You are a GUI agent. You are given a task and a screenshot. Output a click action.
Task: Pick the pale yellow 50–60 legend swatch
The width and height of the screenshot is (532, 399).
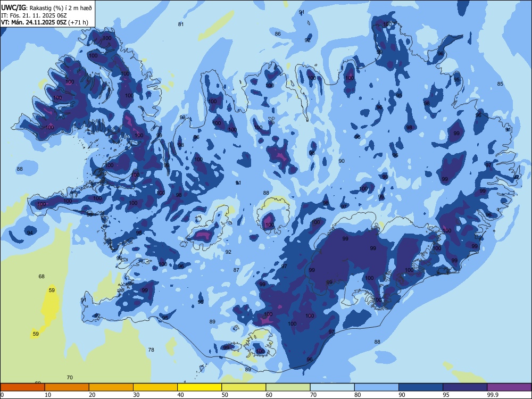coord(244,387)
